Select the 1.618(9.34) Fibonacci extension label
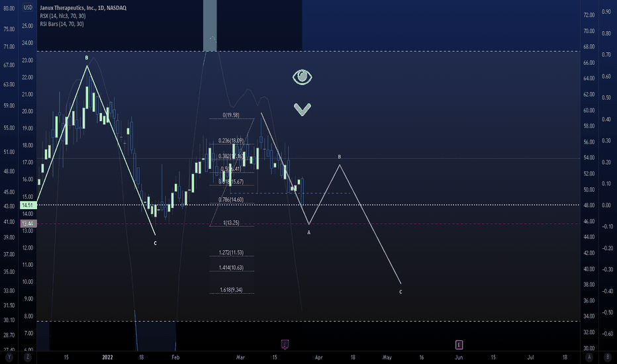617x364 pixels. coord(231,290)
